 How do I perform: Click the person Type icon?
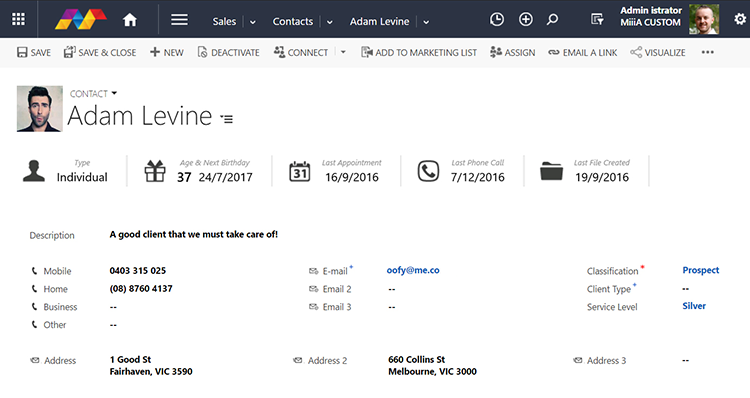(34, 171)
